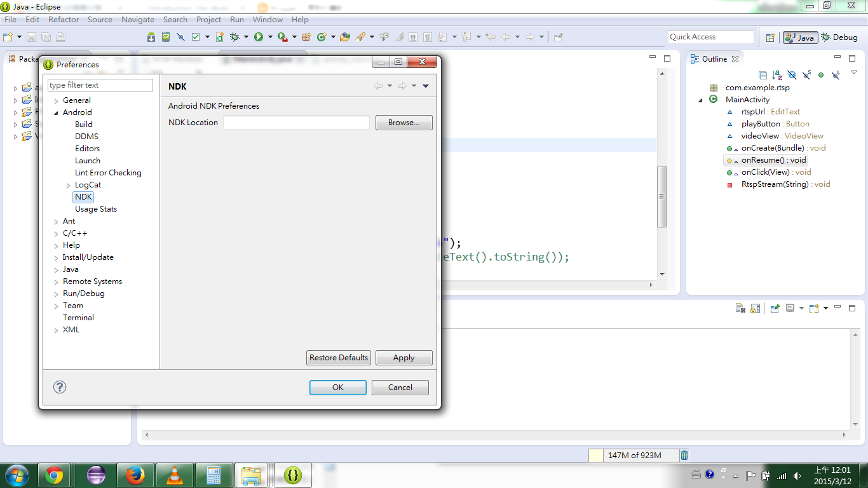Click the Browse... button for NDK Location

tap(404, 123)
